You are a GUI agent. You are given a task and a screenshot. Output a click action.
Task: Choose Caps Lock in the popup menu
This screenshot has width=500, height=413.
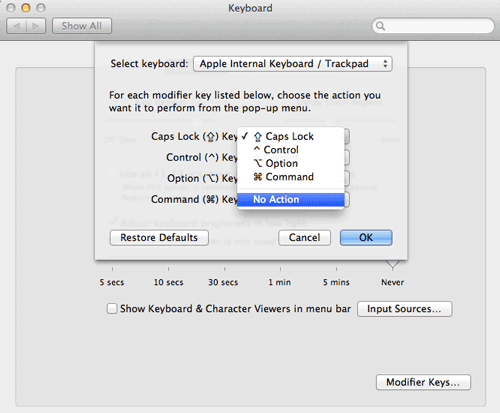tap(290, 136)
